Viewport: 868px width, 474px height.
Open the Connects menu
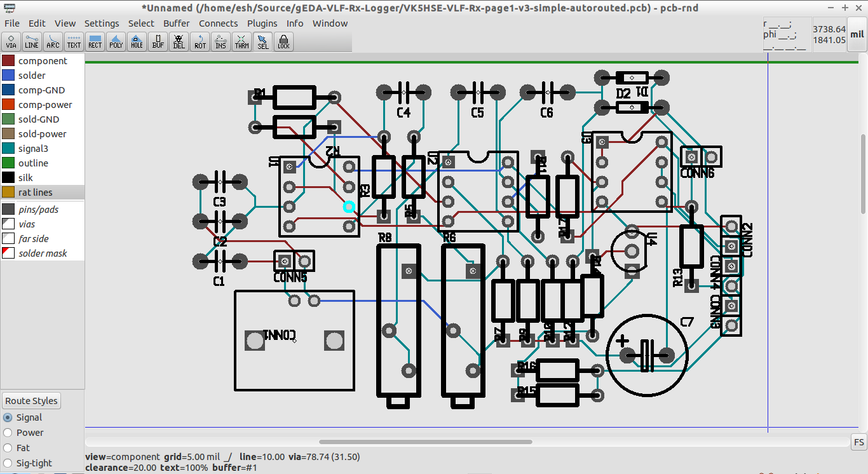(x=219, y=23)
